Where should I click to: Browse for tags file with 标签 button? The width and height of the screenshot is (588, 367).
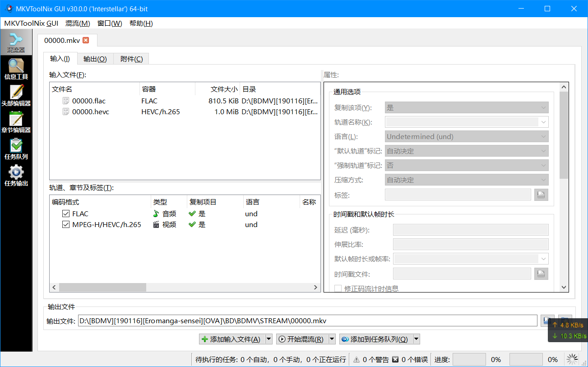pyautogui.click(x=541, y=195)
